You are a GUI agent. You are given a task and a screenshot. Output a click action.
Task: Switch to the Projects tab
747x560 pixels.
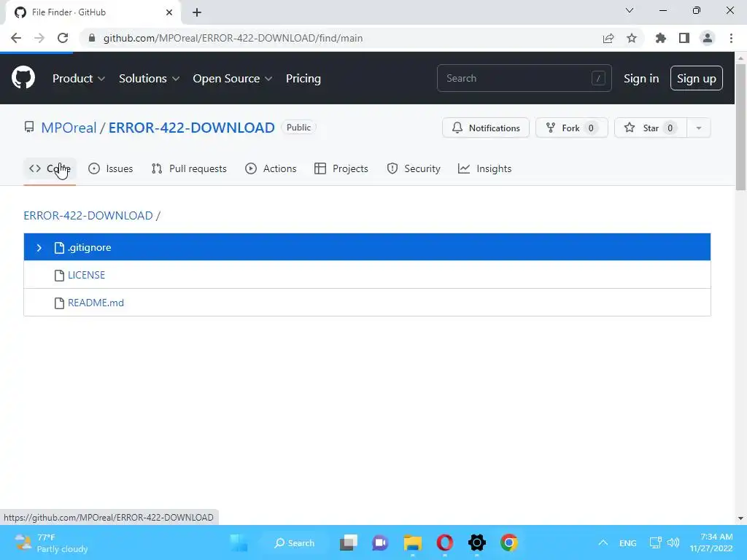click(341, 168)
